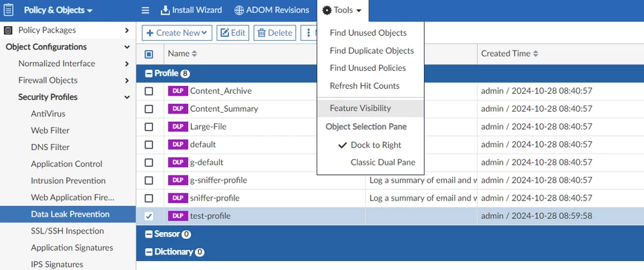The width and height of the screenshot is (644, 270).
Task: Click DLP badge icon for default profile
Action: tap(178, 145)
